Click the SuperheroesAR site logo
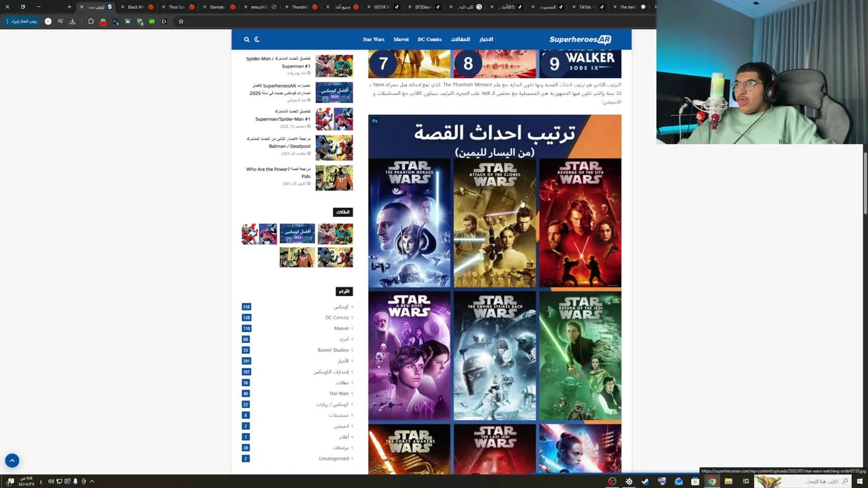This screenshot has height=488, width=868. coord(580,39)
